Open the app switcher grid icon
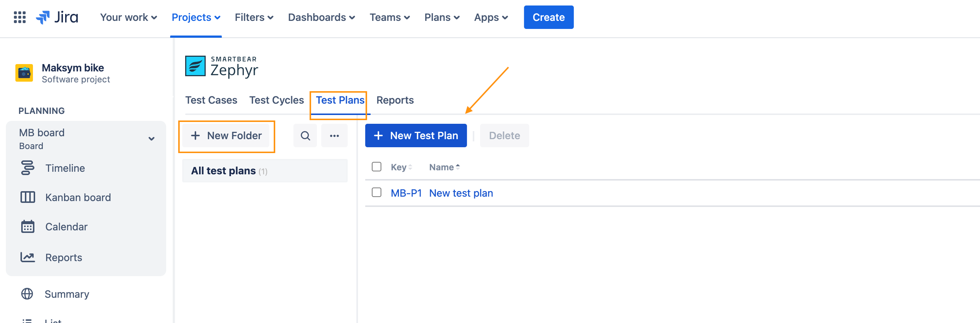Screen dimensions: 980x323 point(19,18)
